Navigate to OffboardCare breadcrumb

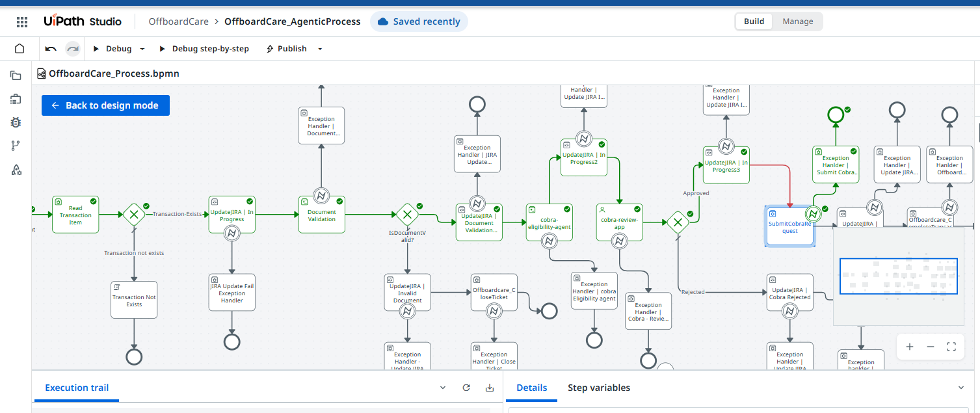point(179,21)
